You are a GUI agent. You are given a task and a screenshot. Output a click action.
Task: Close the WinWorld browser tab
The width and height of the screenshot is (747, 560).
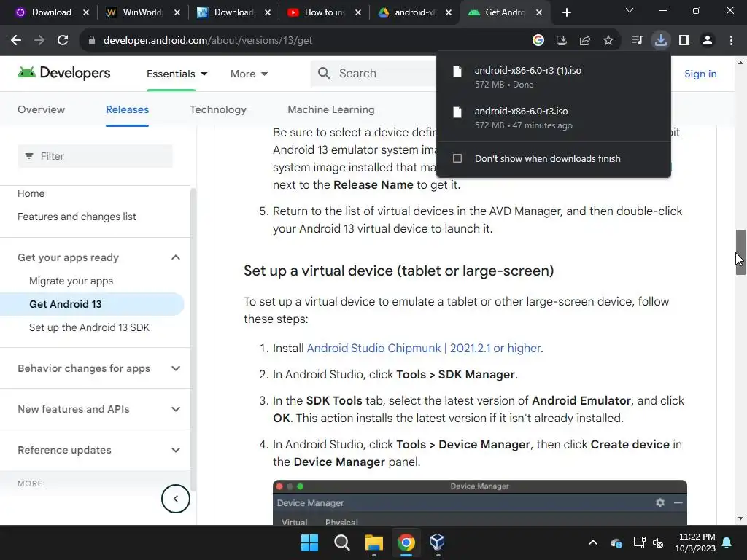coord(177,12)
